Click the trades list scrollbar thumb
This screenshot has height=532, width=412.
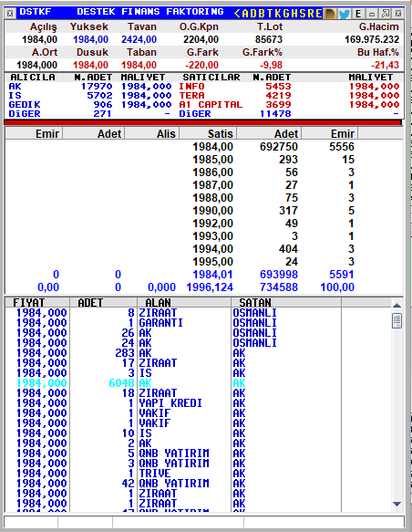(397, 321)
